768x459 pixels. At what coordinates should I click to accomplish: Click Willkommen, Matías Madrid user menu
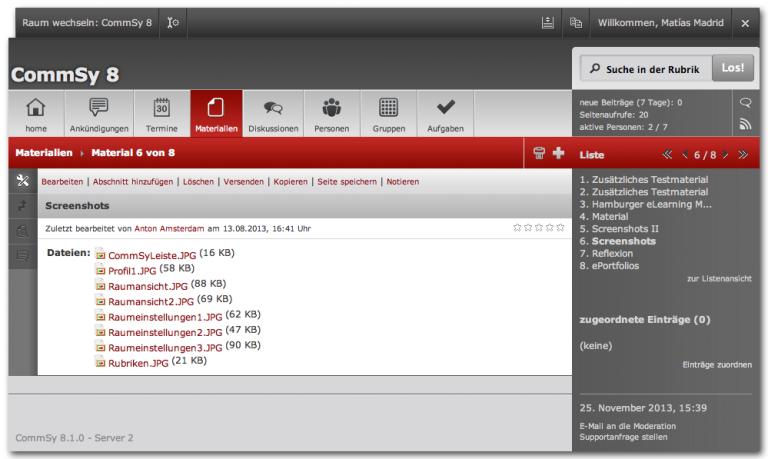click(660, 23)
